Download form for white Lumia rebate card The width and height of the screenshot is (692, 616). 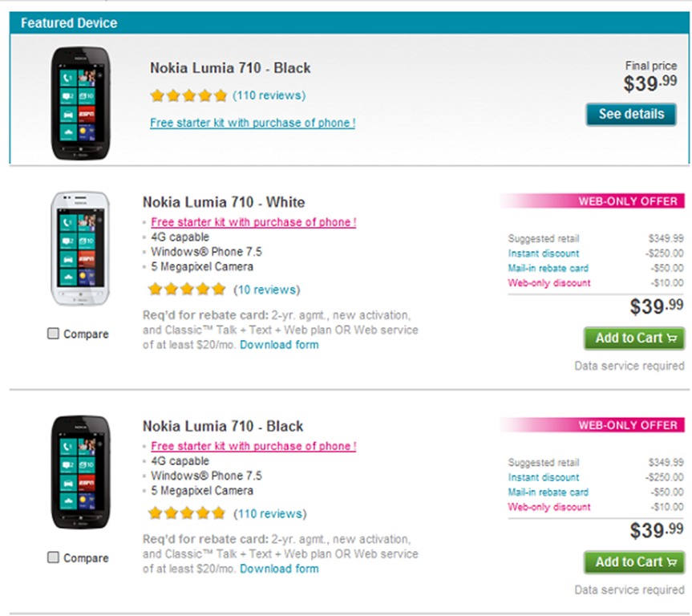click(x=279, y=345)
